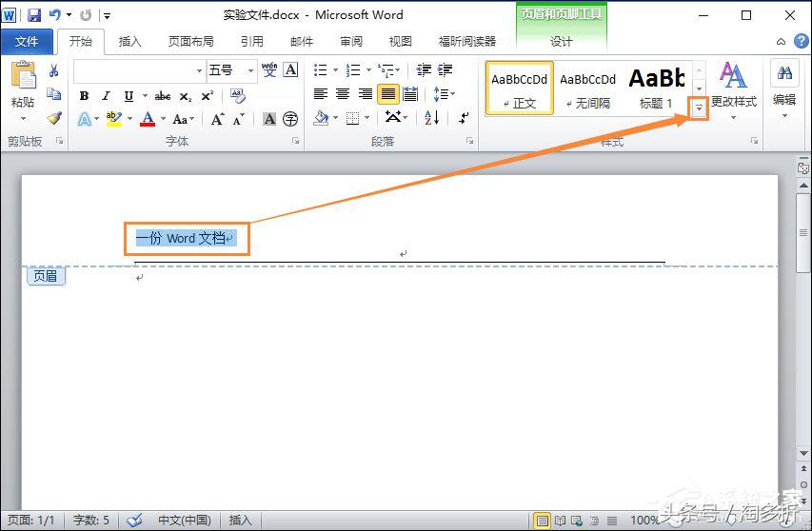Viewport: 812px width, 531px height.
Task: Open the Line Spacing dropdown
Action: [445, 94]
